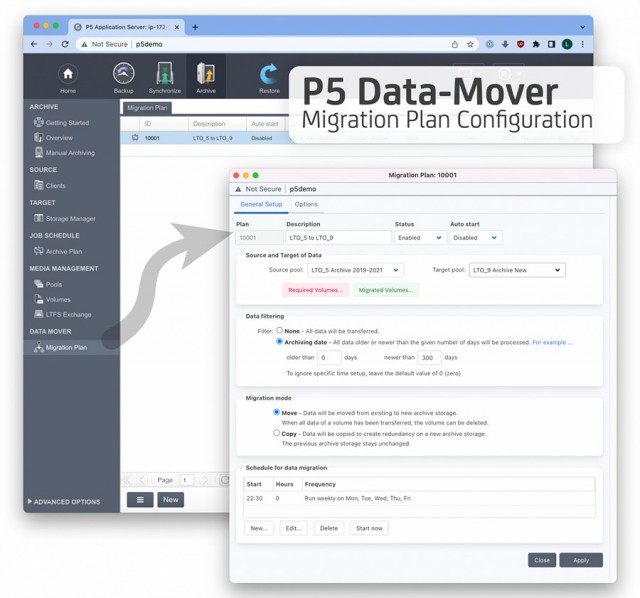Share the page via the address bar icon
640x598 pixels.
click(x=455, y=44)
